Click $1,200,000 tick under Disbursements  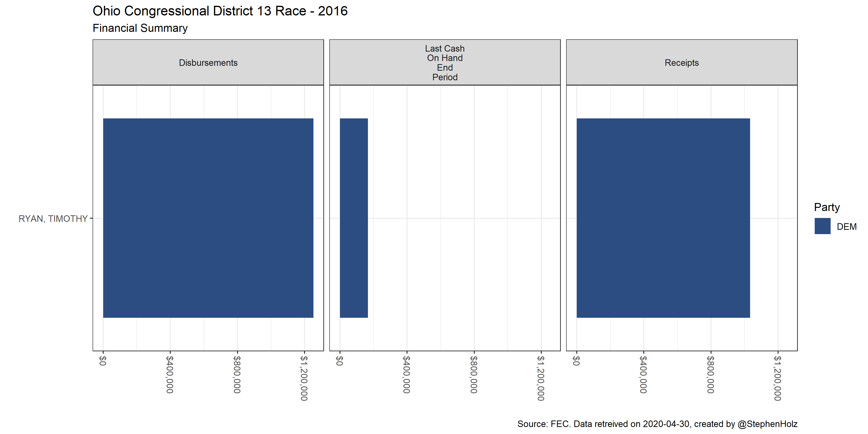point(304,378)
